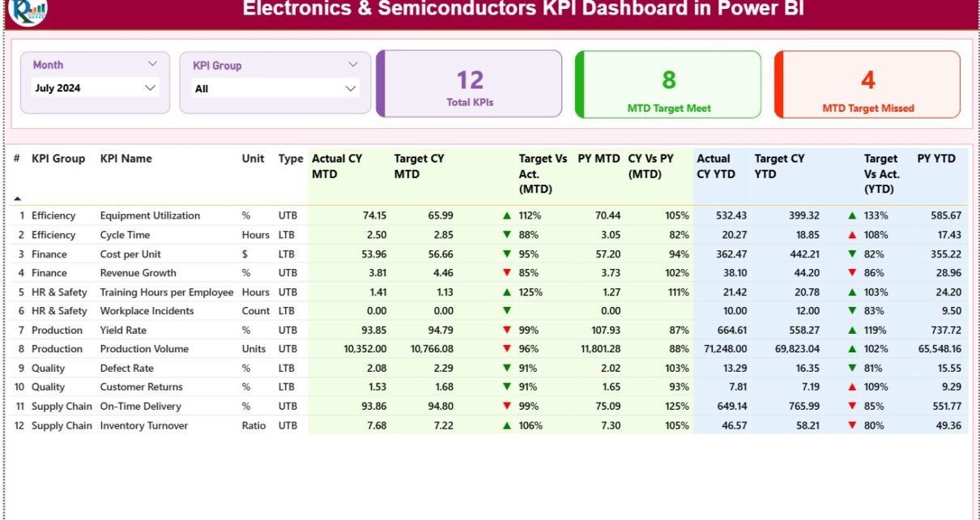Screen dimensions: 980x520
Task: Collapse the KPI Group slicer header chevron
Action: coord(353,65)
